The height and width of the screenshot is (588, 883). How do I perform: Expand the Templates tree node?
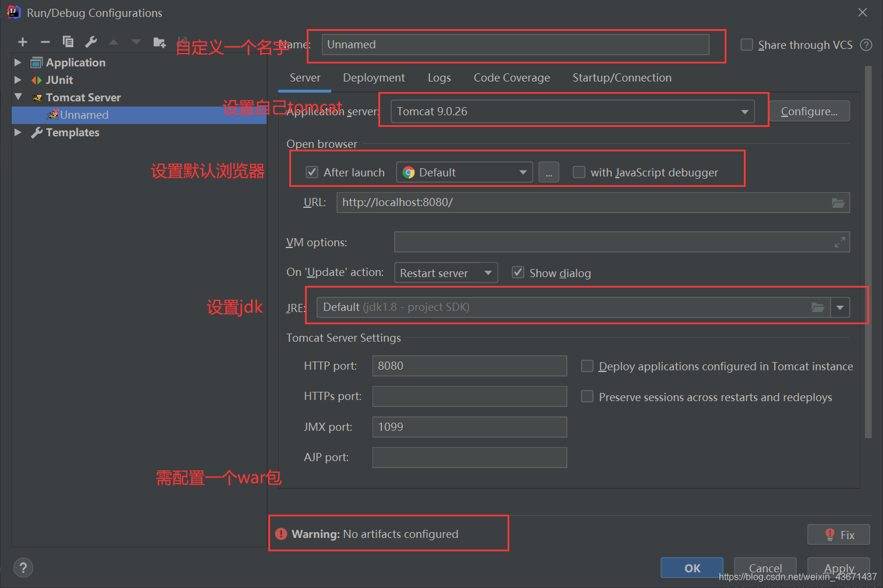18,132
